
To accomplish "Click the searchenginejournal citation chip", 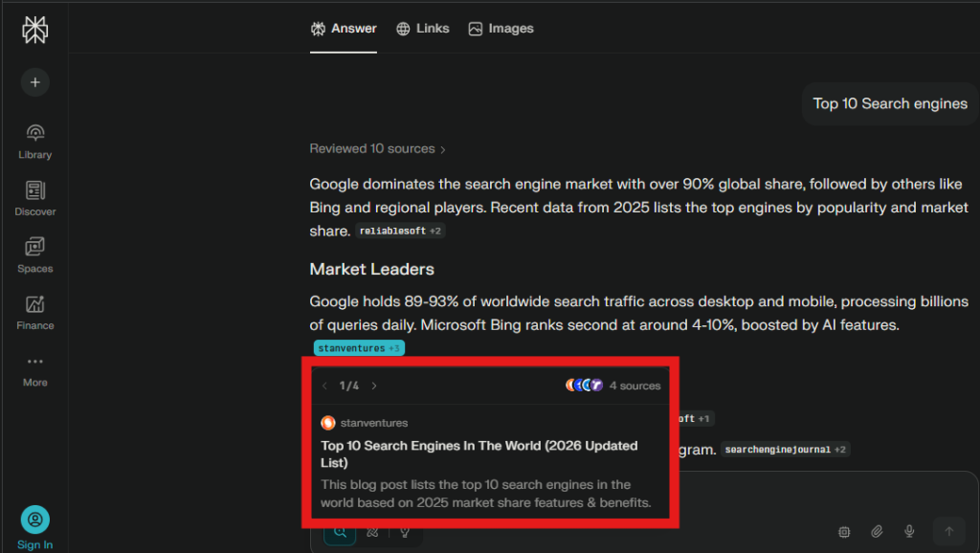I will [x=784, y=450].
